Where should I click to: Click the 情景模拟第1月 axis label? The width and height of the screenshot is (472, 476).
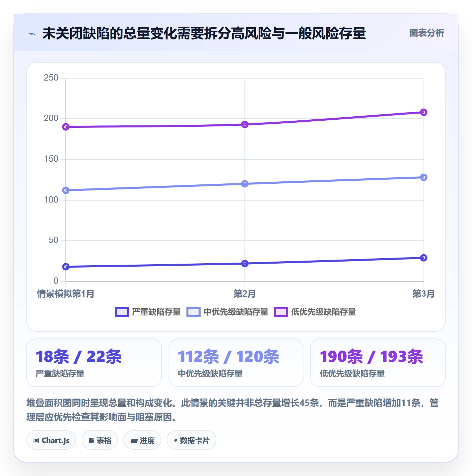click(x=66, y=294)
